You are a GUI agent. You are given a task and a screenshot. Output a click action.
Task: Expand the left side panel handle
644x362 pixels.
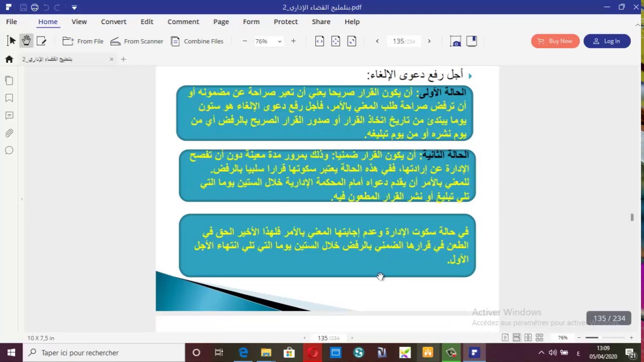pyautogui.click(x=21, y=199)
